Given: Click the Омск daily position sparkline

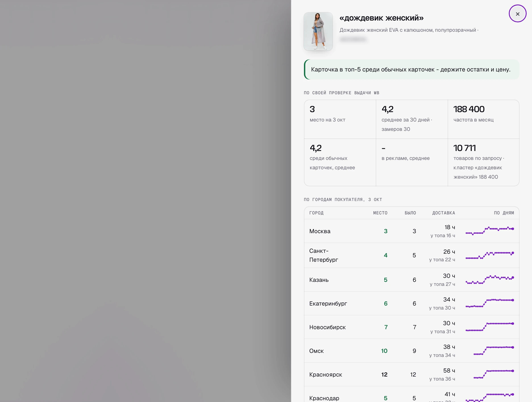Looking at the screenshot, I should (494, 350).
